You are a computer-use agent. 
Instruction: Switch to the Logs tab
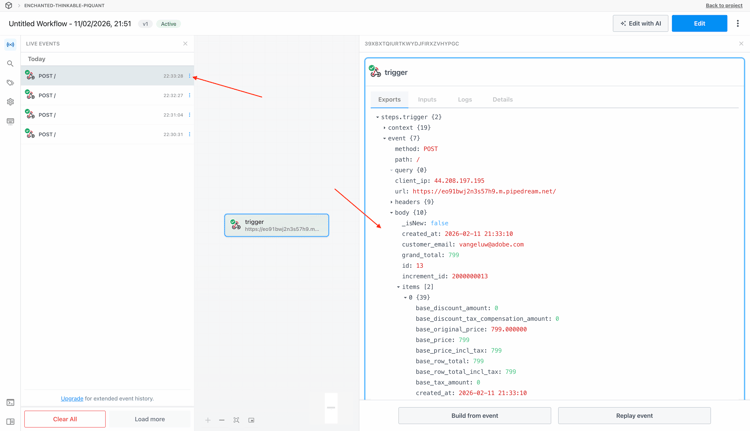pos(465,99)
